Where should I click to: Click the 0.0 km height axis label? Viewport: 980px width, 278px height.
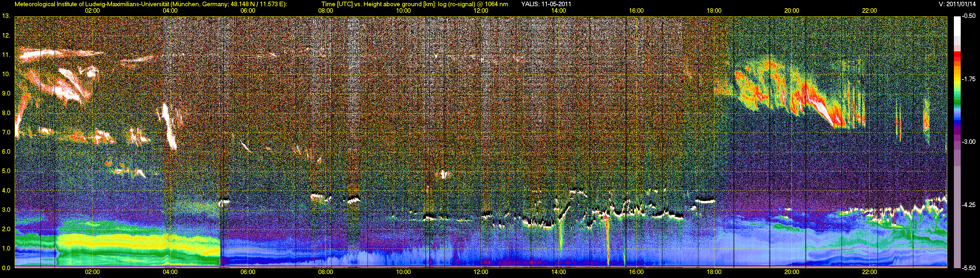tap(6, 268)
